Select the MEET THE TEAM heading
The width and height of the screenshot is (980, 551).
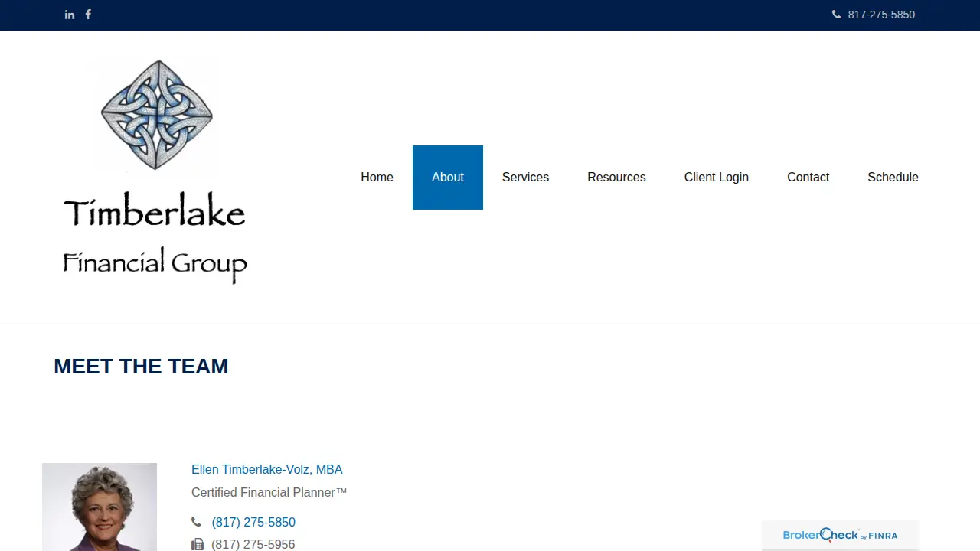point(141,367)
